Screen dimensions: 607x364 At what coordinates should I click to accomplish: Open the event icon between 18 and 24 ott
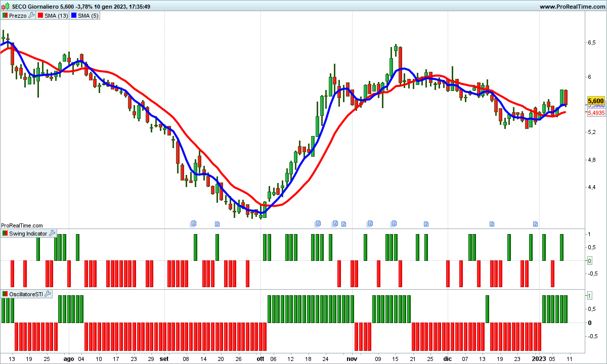tap(318, 223)
